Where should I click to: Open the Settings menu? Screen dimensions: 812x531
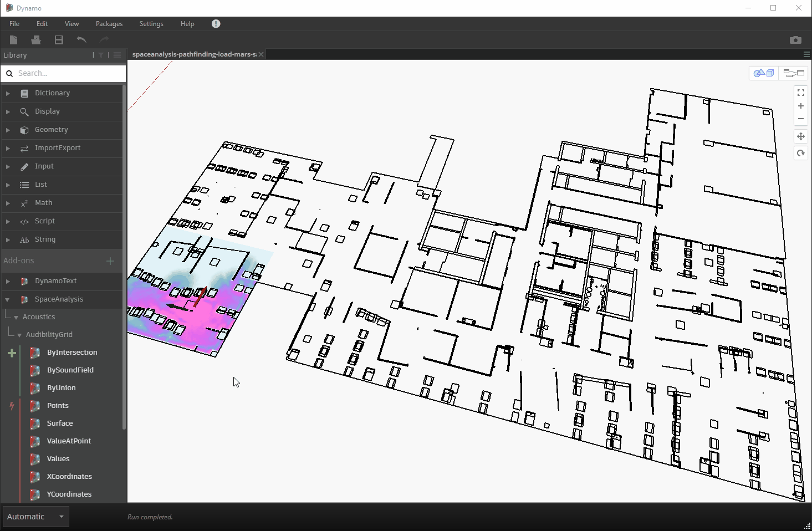151,24
